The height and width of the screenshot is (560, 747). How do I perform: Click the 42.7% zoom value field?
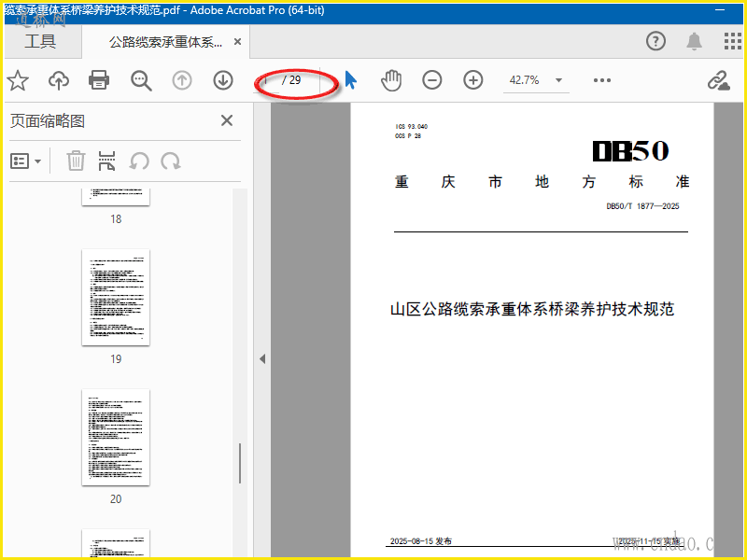pyautogui.click(x=524, y=80)
